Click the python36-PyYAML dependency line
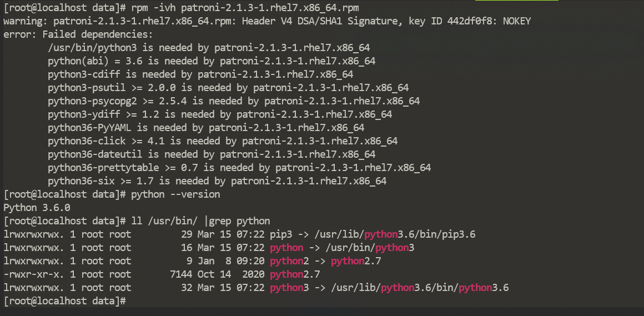 (206, 127)
